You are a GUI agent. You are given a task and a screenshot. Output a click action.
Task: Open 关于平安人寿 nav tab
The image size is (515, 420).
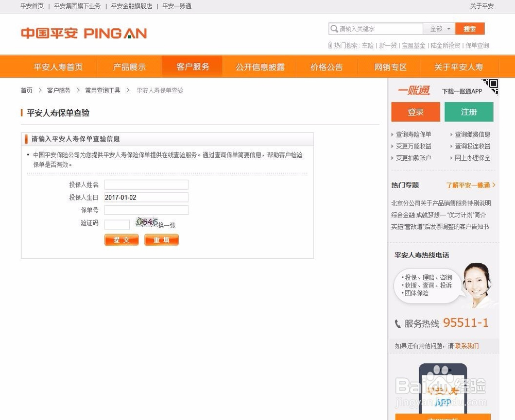pyautogui.click(x=458, y=67)
